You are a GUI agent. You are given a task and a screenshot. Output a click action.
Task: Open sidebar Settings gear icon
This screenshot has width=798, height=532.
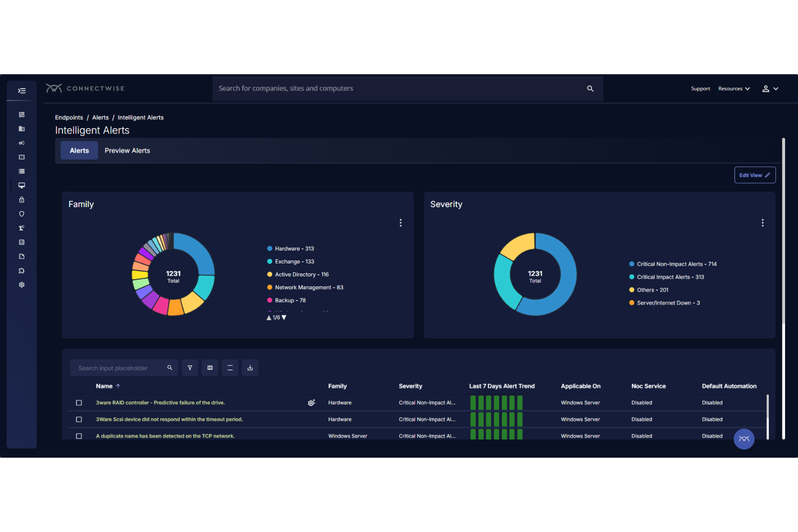22,285
